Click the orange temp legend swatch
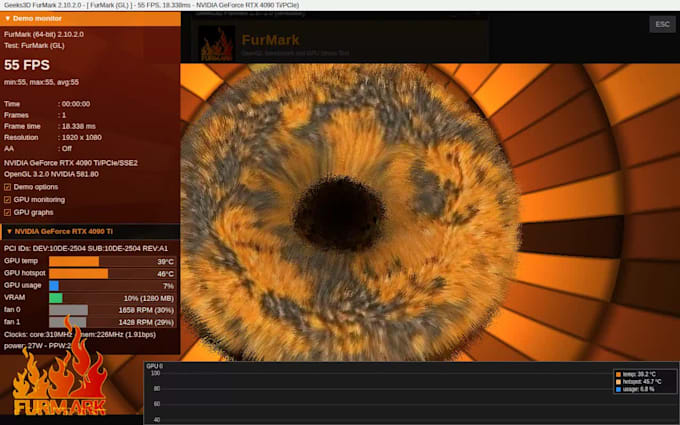This screenshot has height=425, width=680. [x=618, y=374]
